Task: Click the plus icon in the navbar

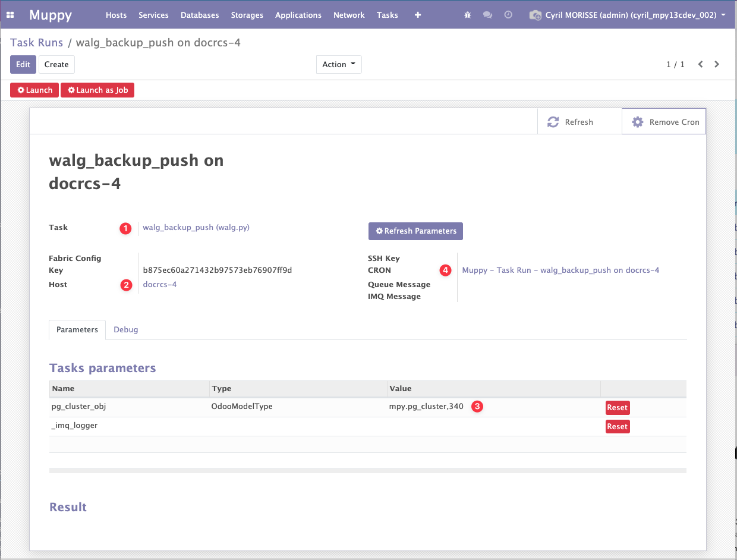Action: (x=418, y=15)
